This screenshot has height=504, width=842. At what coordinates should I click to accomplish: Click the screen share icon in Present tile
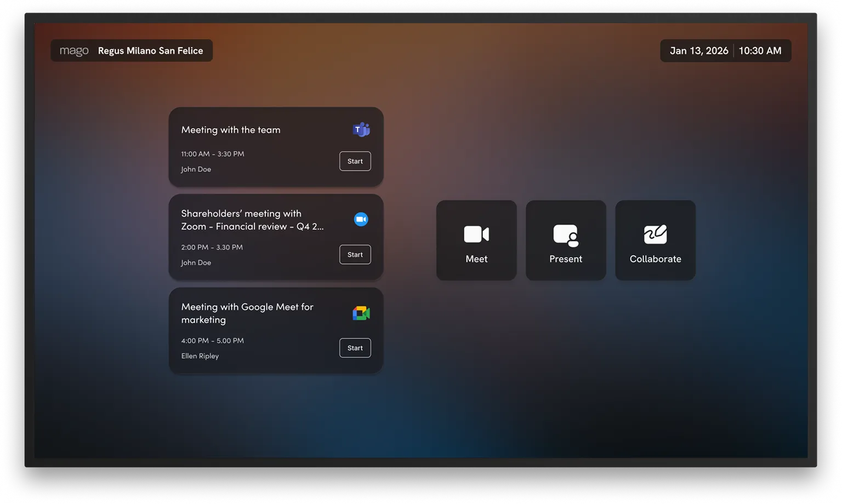point(565,235)
